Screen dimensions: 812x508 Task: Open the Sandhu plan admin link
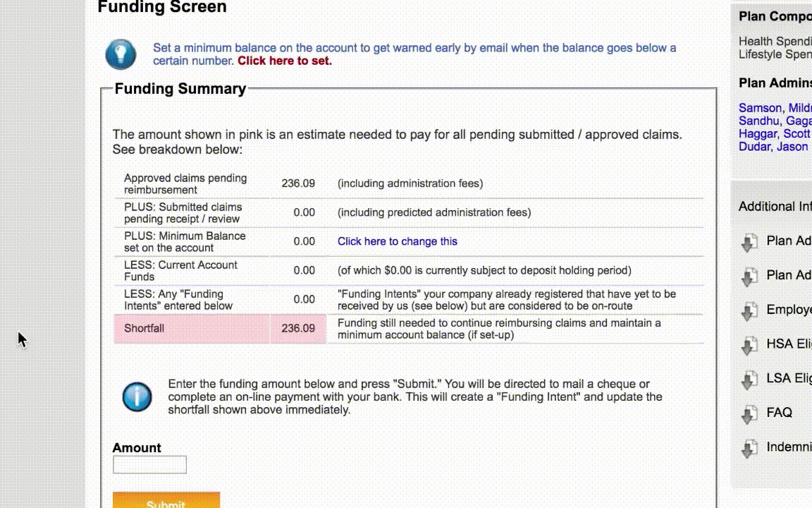[x=775, y=121]
